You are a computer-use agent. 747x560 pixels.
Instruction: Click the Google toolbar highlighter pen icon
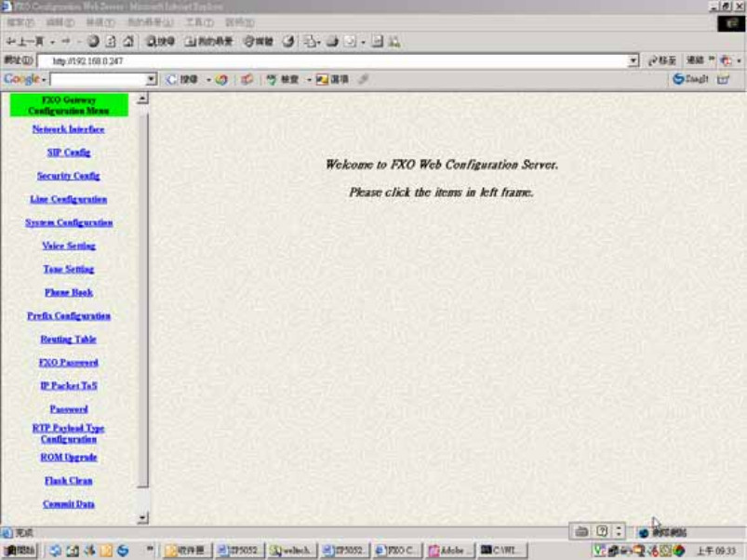click(x=363, y=79)
